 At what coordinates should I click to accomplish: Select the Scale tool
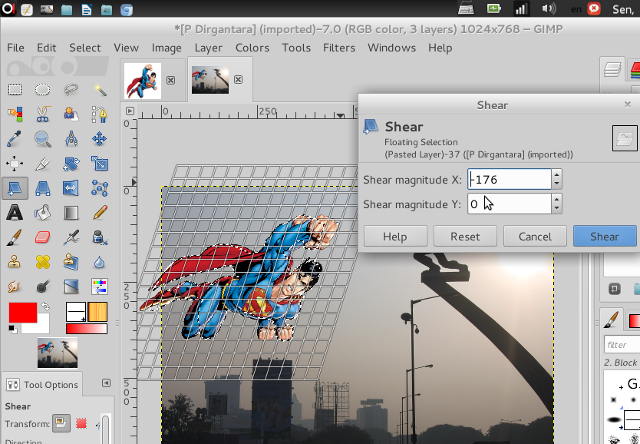(x=100, y=164)
